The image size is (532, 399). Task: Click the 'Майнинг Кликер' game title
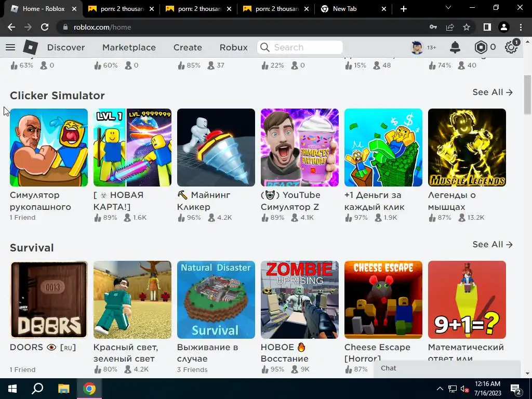click(x=204, y=201)
